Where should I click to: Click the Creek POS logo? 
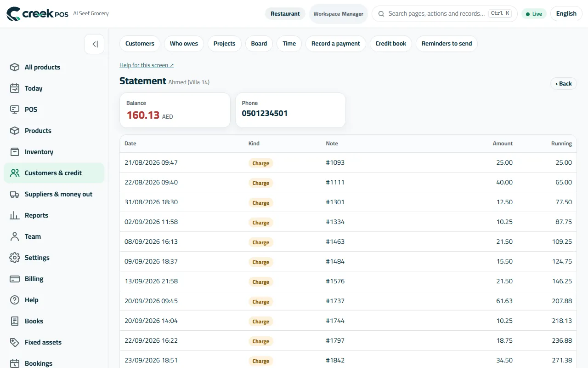coord(37,14)
